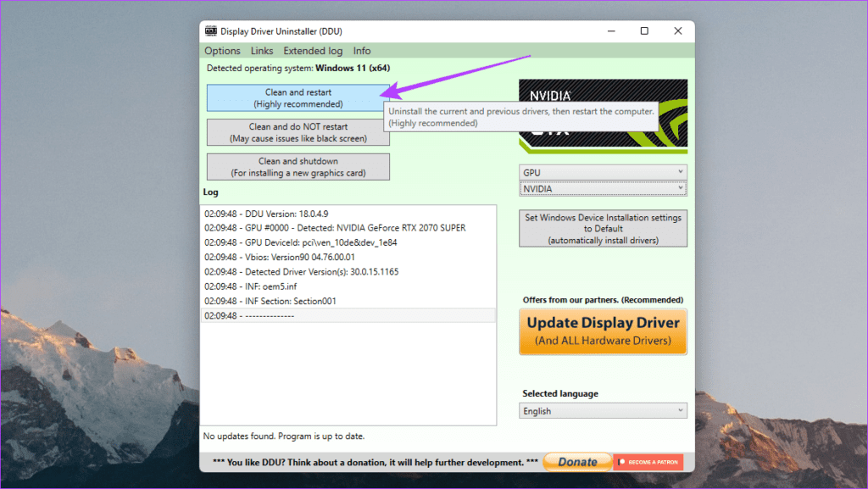Open the NVIDIA vendor dropdown
The width and height of the screenshot is (868, 489).
click(602, 187)
